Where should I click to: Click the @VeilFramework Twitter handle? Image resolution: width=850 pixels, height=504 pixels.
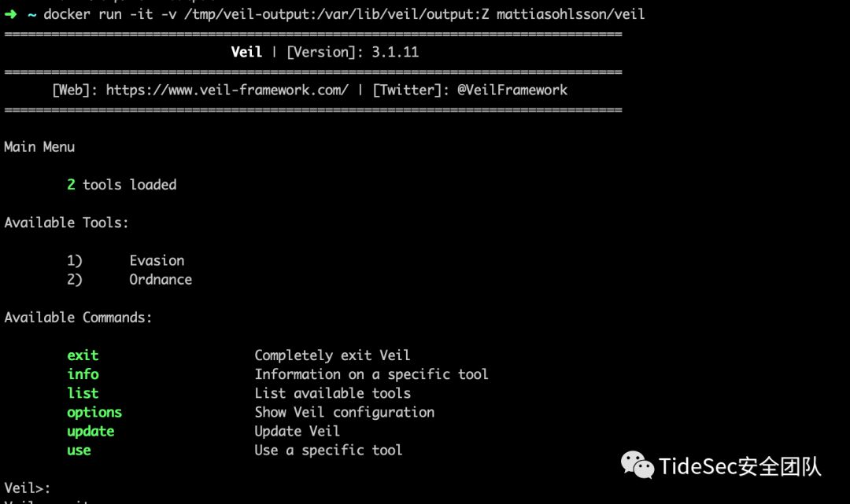[x=512, y=90]
